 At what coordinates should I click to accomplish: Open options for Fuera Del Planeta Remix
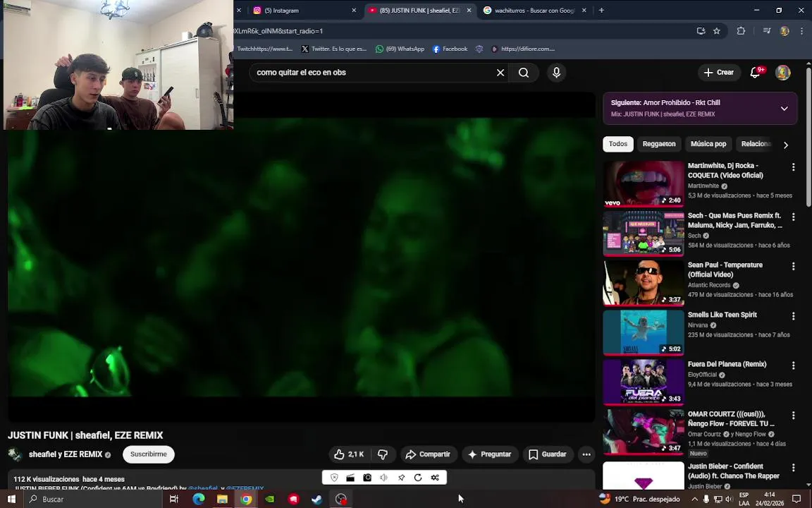tap(794, 365)
